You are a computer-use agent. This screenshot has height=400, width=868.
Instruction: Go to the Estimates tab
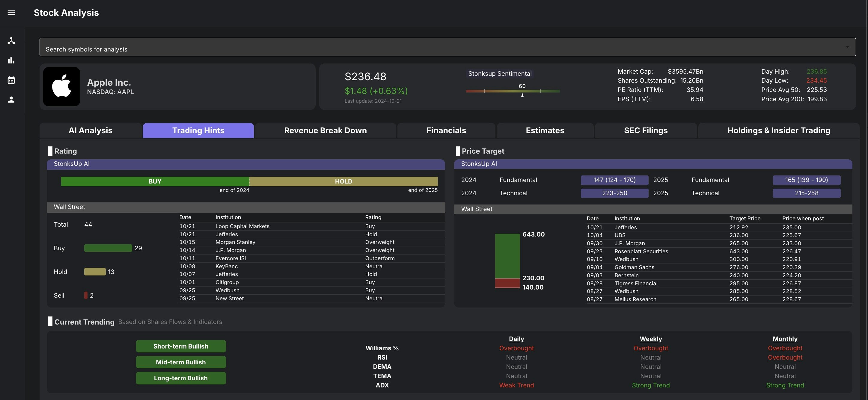pyautogui.click(x=545, y=131)
